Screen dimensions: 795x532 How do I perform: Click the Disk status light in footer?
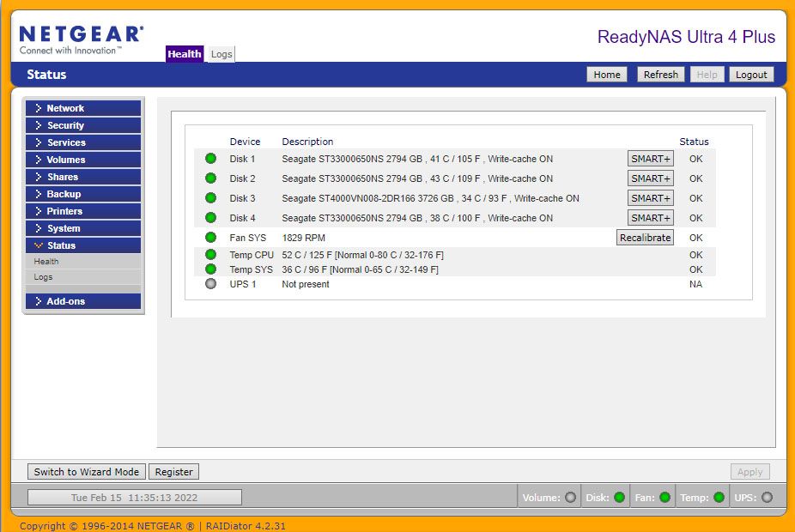tap(619, 498)
